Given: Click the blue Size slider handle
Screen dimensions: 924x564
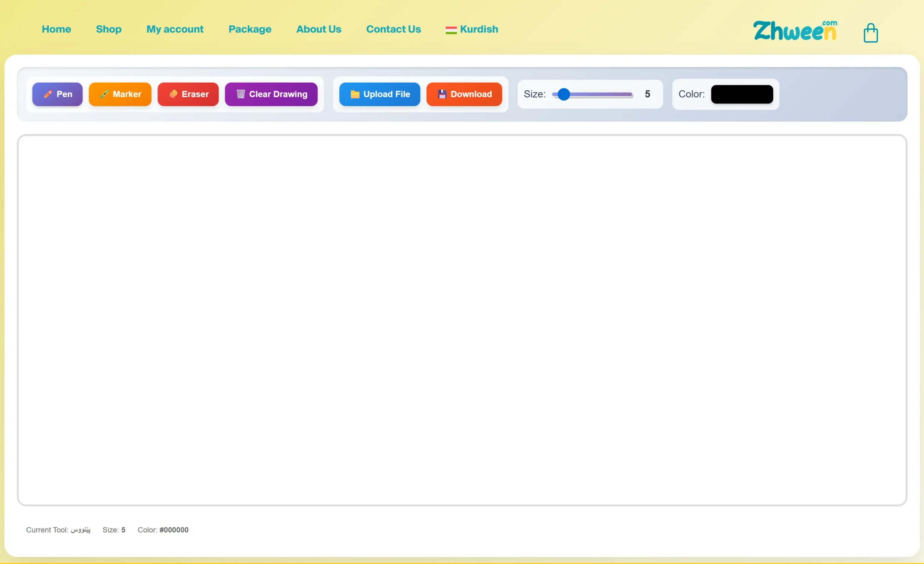Looking at the screenshot, I should tap(564, 95).
